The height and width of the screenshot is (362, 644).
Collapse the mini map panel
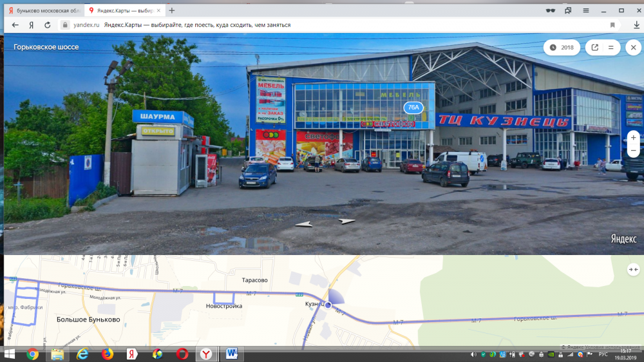(633, 269)
